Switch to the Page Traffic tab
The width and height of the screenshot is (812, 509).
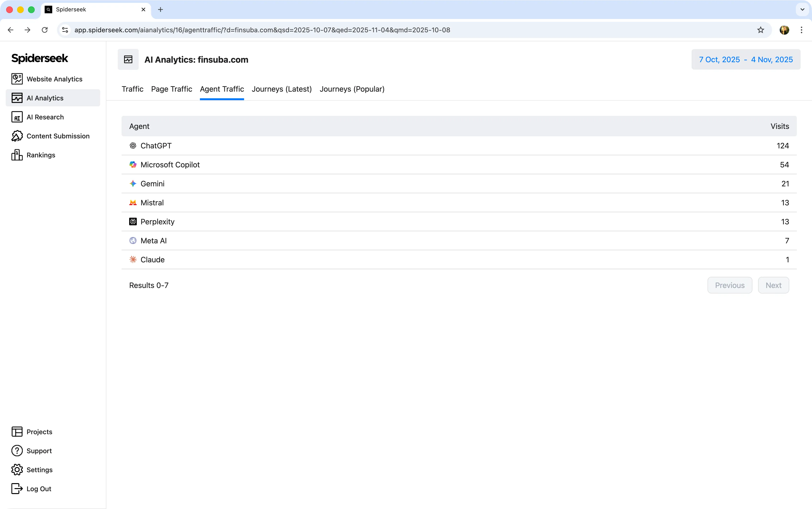(171, 89)
